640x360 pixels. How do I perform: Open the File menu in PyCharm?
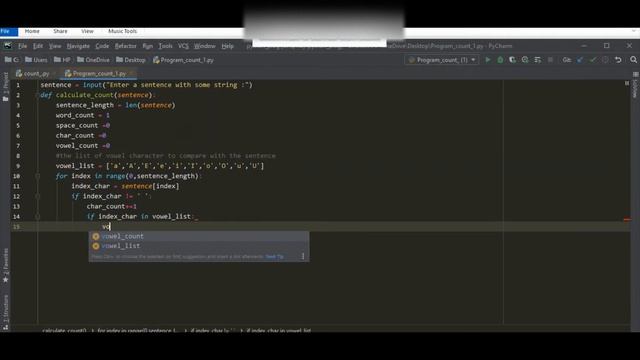(22, 46)
